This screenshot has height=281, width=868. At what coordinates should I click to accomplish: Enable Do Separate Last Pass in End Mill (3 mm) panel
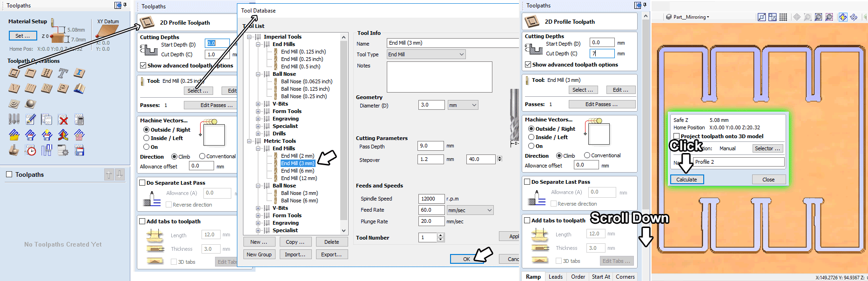[527, 182]
